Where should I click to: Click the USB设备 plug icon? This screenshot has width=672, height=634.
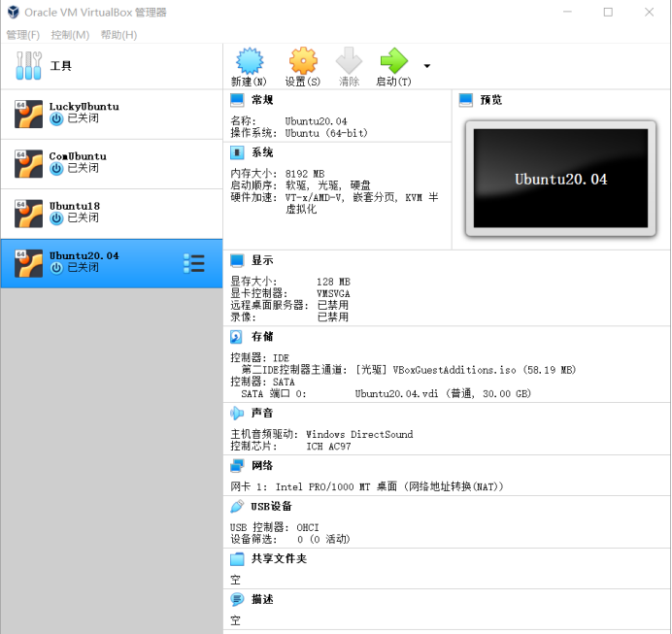point(237,507)
